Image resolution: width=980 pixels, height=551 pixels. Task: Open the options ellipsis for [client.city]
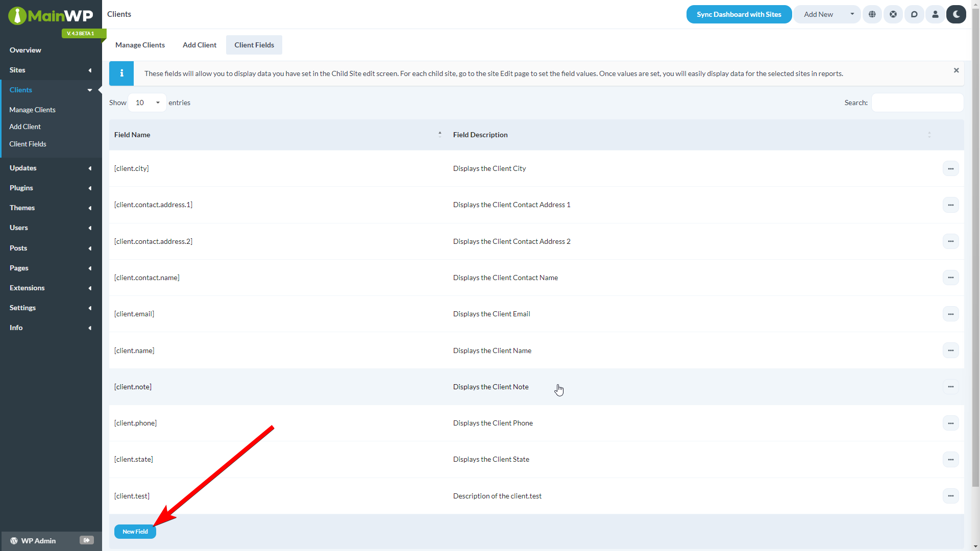click(x=951, y=168)
